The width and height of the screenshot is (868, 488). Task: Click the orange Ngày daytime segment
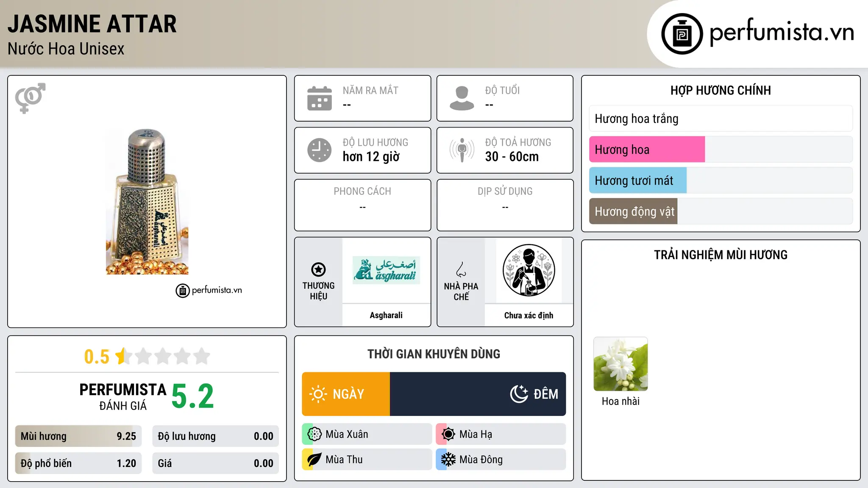click(346, 394)
